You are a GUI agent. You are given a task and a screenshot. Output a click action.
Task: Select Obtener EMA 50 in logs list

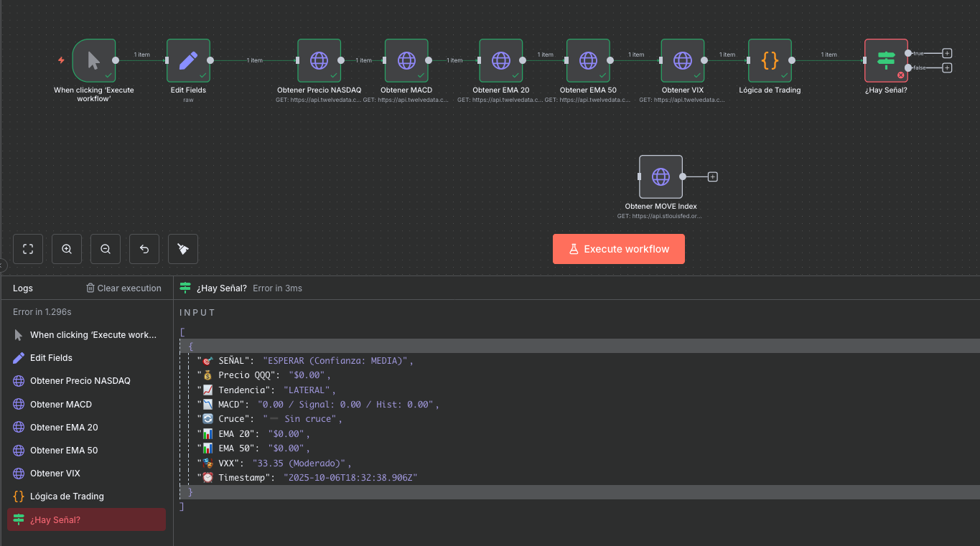[x=64, y=451]
